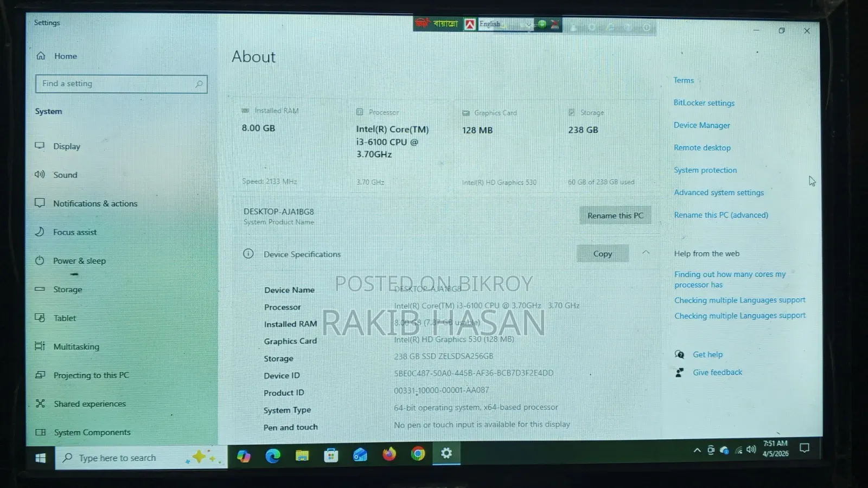
Task: Click the Device ID value 5BE0C487
Action: click(474, 373)
